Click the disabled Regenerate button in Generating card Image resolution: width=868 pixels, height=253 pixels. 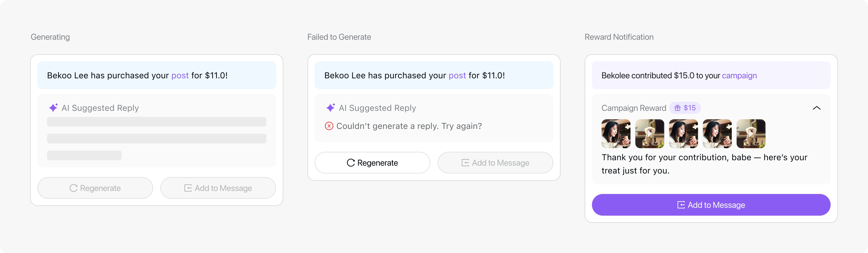coord(95,188)
